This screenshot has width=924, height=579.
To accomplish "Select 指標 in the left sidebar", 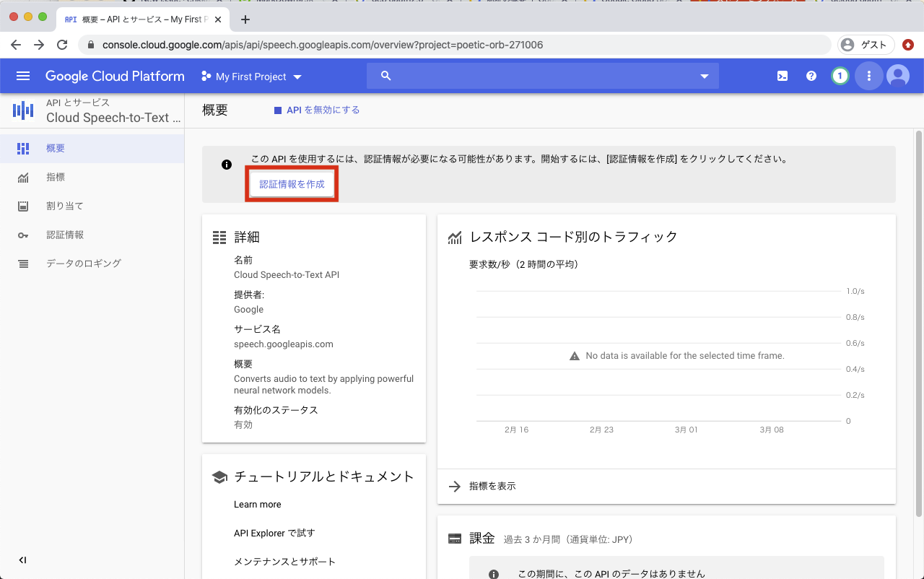I will (x=64, y=177).
